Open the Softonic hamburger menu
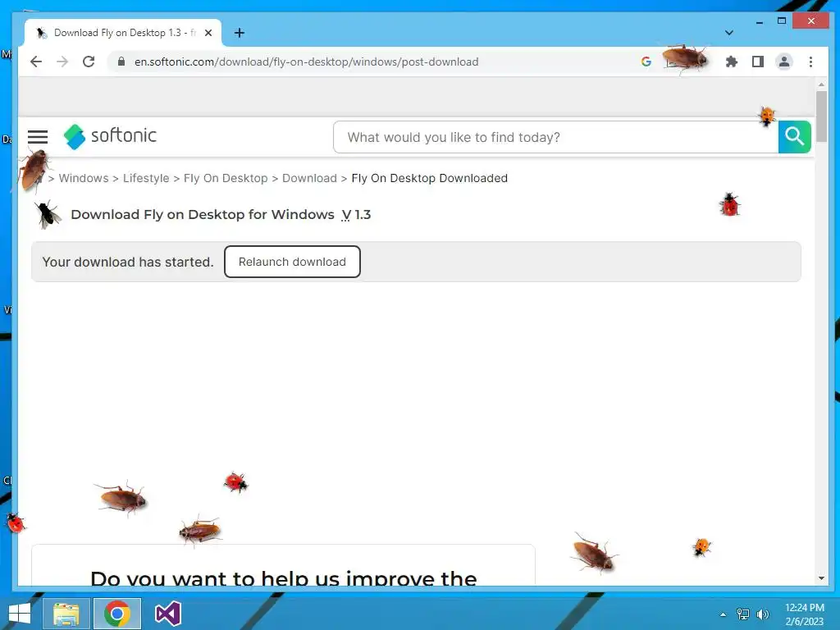Screen dimensions: 840x630 coord(38,137)
